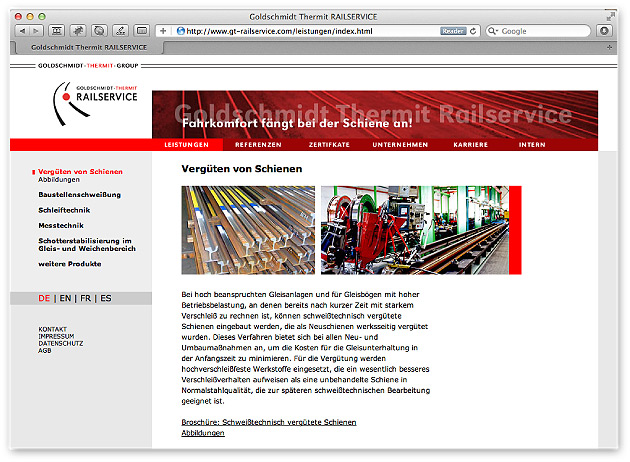This screenshot has width=630, height=462.
Task: Click the signature/pen toolbar icon
Action: 121,31
